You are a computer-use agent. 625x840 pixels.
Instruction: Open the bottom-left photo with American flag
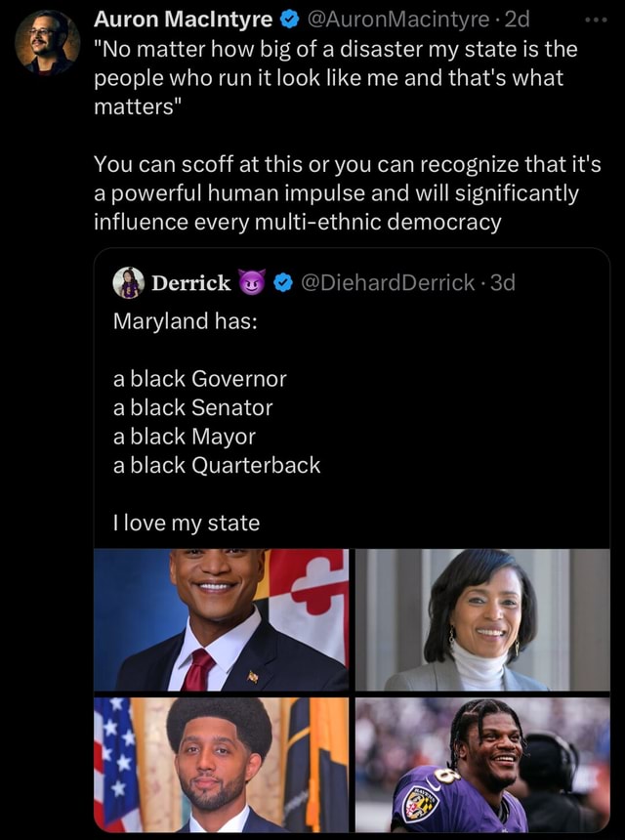point(222,764)
